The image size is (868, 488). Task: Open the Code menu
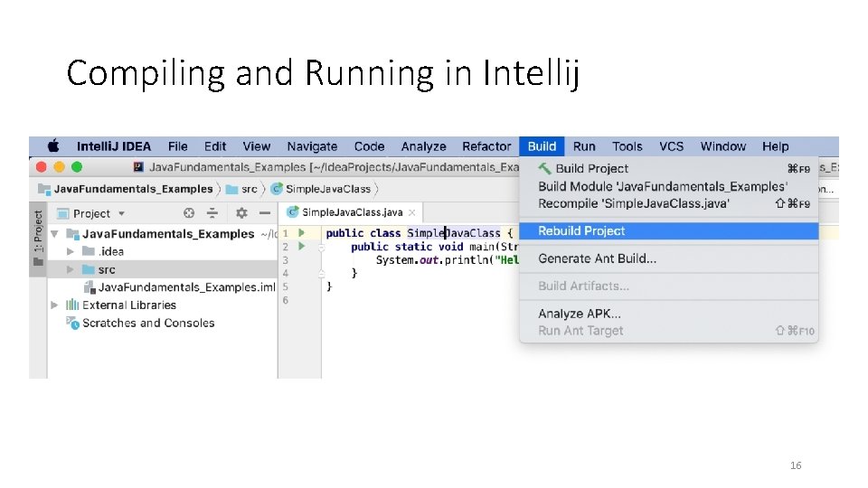click(x=369, y=146)
